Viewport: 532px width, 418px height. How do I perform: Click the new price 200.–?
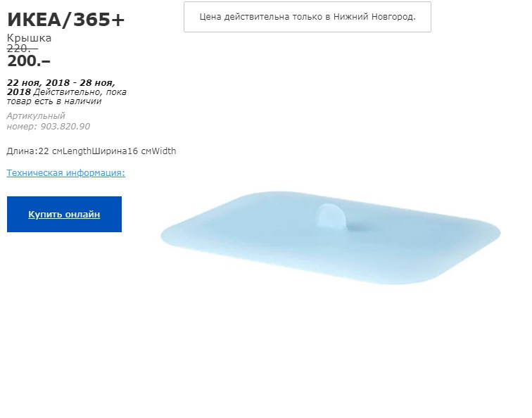point(29,61)
